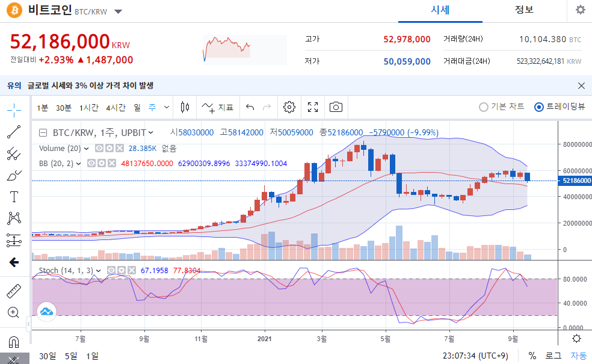Select the crosshair cursor tool
The width and height of the screenshot is (592, 364).
[x=14, y=110]
